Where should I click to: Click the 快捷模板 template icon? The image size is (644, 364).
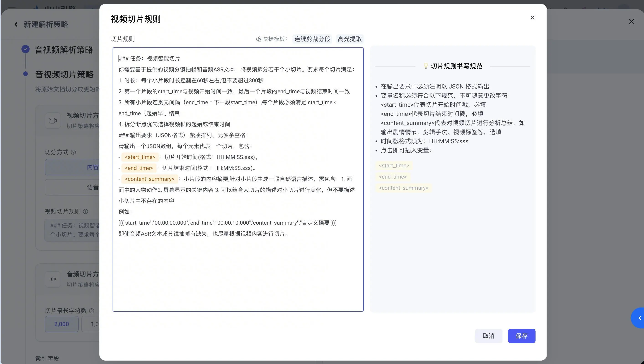tap(258, 39)
